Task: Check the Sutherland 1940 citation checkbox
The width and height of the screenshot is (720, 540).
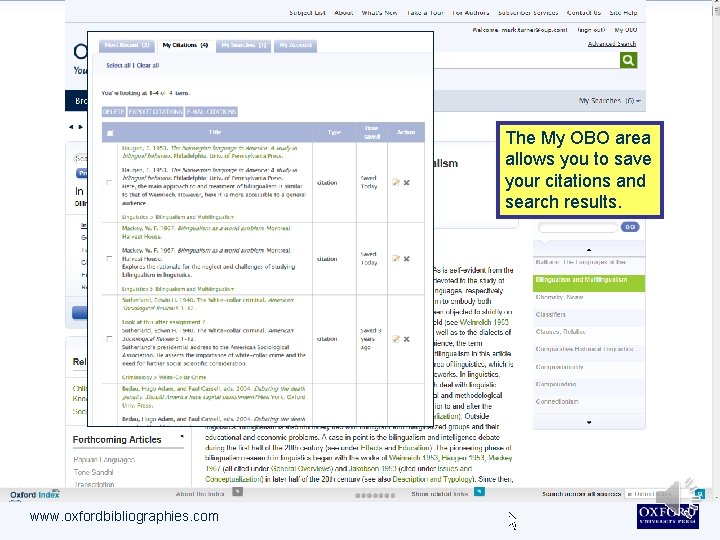Action: pos(109,339)
